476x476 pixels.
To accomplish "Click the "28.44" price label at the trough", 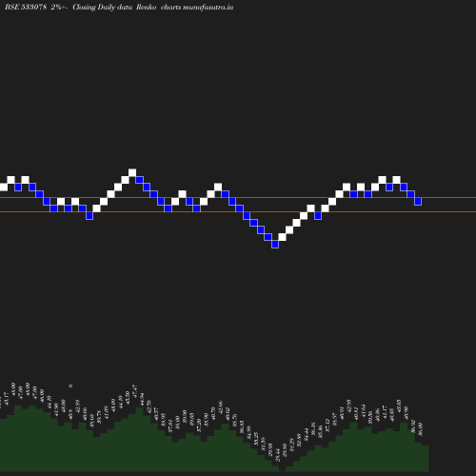I will tap(278, 455).
